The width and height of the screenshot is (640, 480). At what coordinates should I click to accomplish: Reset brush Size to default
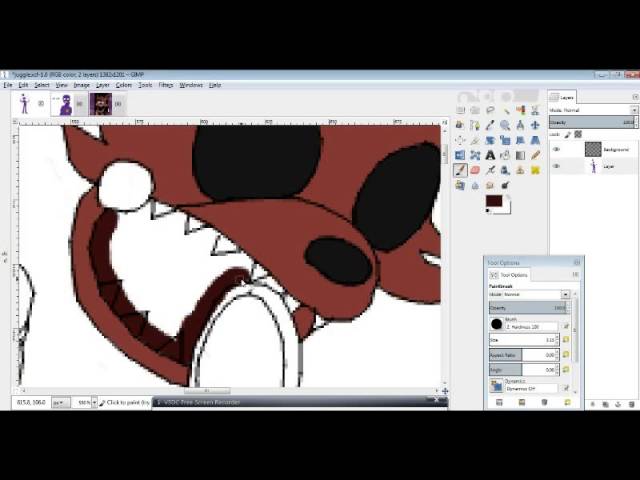[566, 340]
